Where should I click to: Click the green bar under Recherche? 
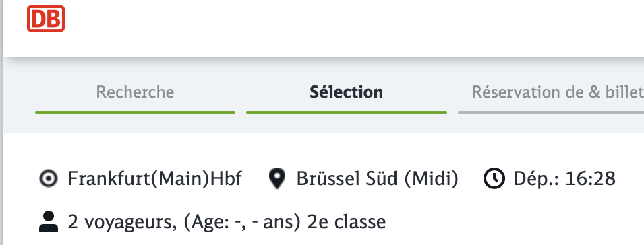135,112
